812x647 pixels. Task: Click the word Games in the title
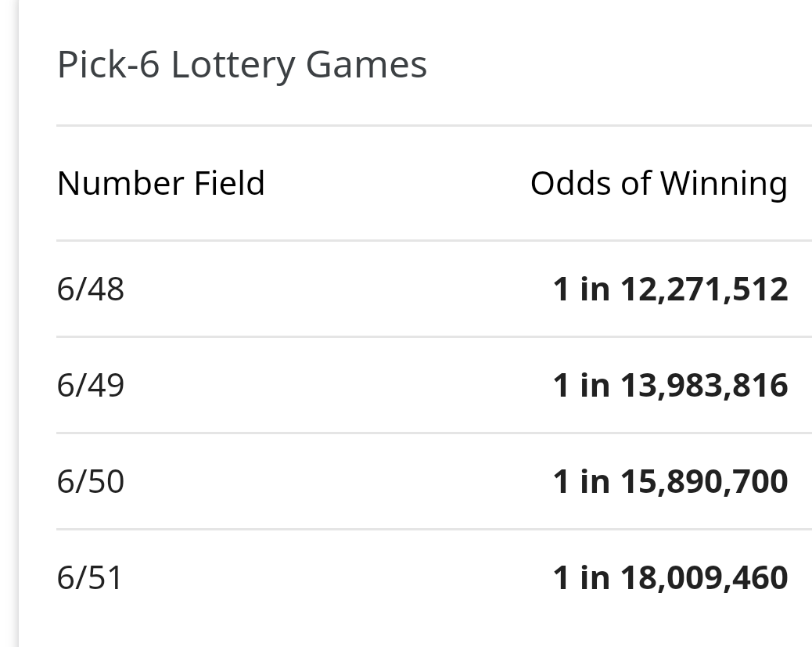366,65
